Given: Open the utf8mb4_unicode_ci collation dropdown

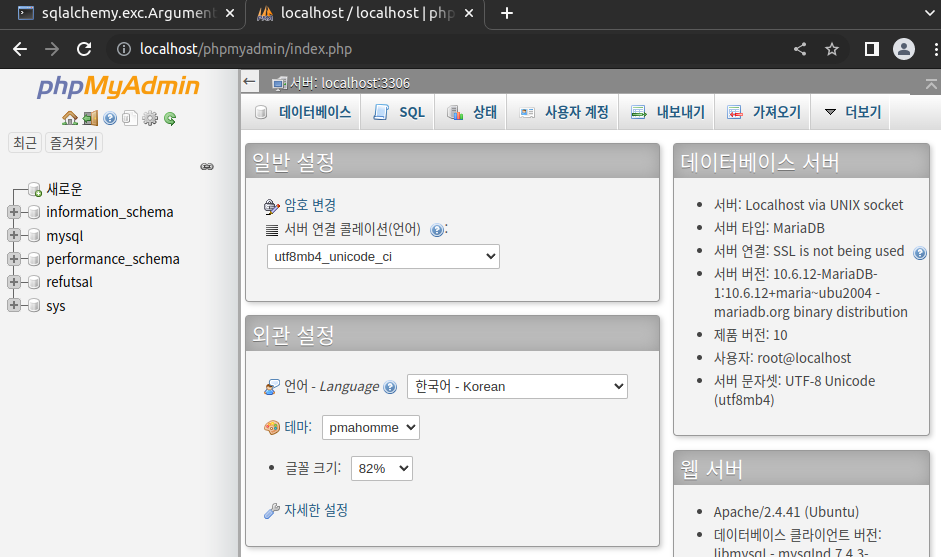Looking at the screenshot, I should (x=383, y=256).
